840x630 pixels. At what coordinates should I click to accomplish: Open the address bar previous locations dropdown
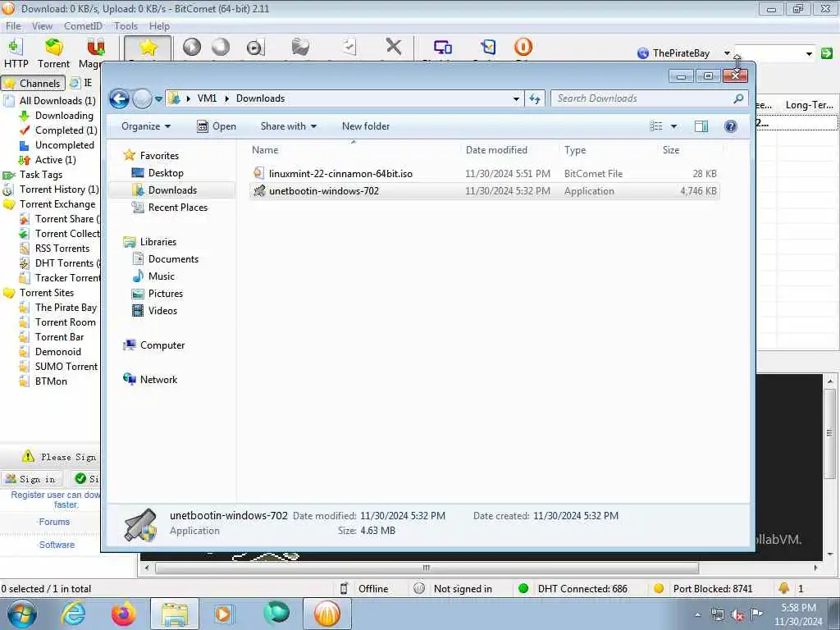coord(516,98)
